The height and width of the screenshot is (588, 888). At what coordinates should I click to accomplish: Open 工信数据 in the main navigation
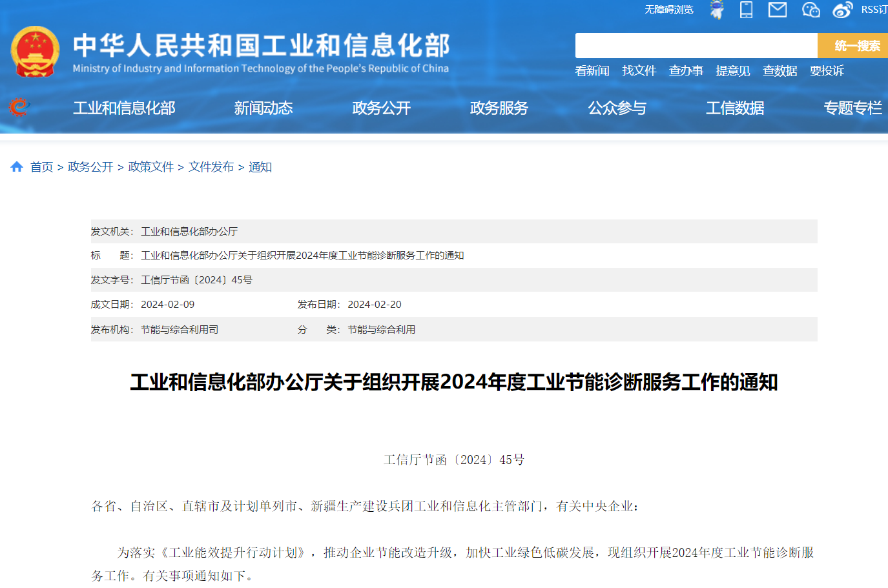[734, 108]
